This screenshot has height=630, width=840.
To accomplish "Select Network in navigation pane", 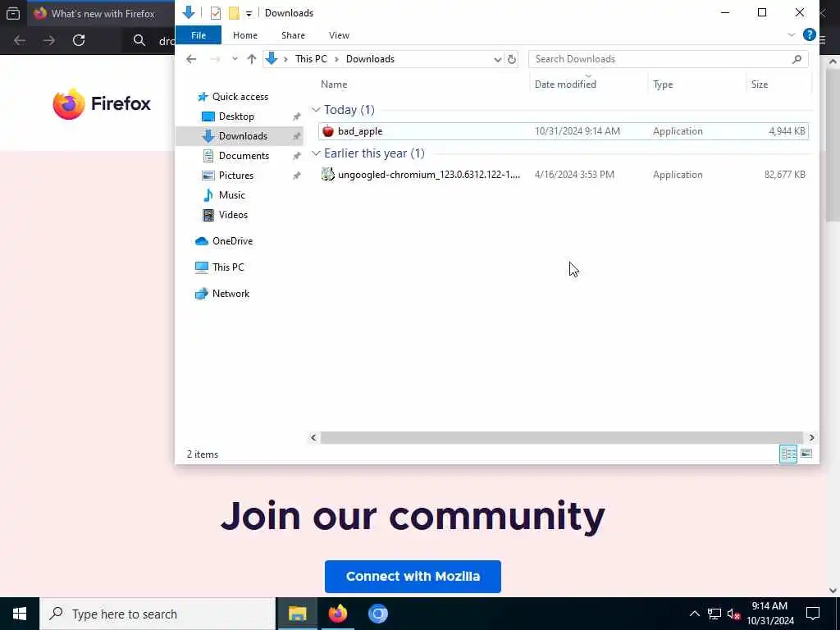I will point(231,294).
